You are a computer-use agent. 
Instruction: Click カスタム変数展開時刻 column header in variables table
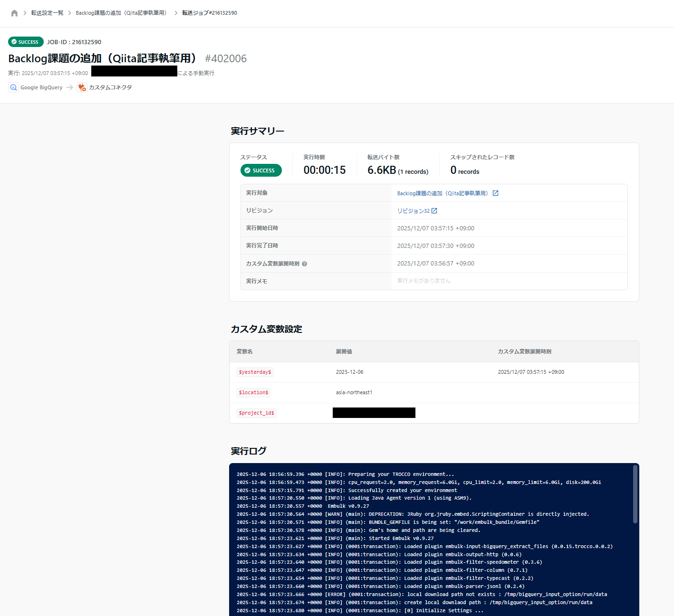tap(524, 351)
